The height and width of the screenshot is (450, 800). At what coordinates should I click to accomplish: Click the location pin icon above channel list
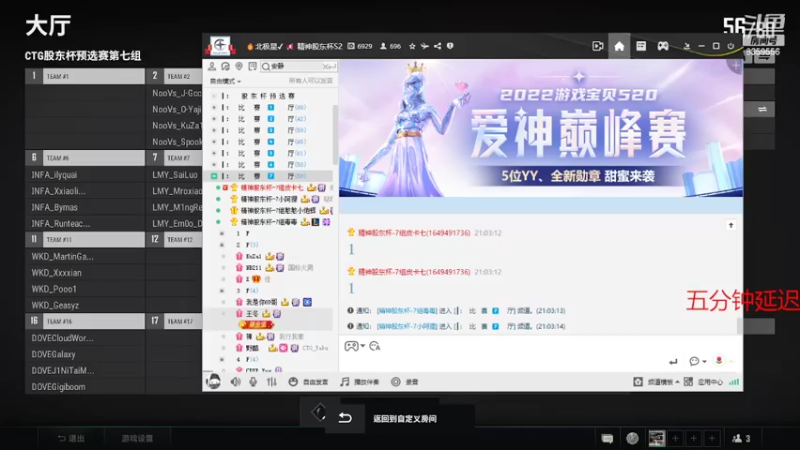coord(239,66)
